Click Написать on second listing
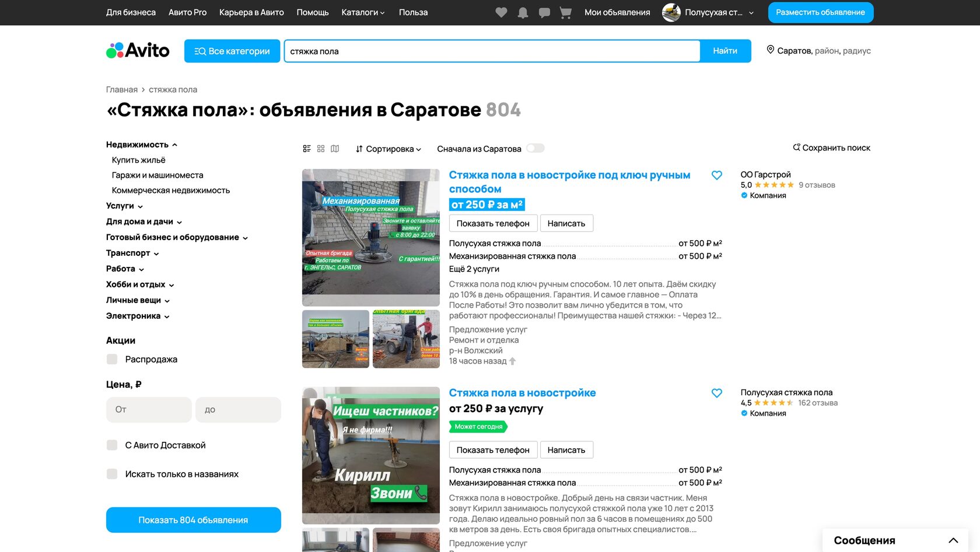 [566, 450]
